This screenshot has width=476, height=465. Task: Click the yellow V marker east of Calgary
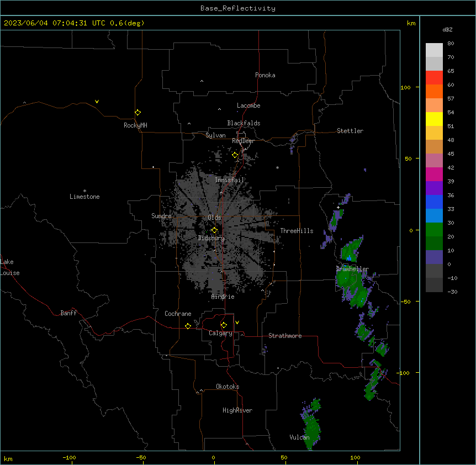coord(237,323)
